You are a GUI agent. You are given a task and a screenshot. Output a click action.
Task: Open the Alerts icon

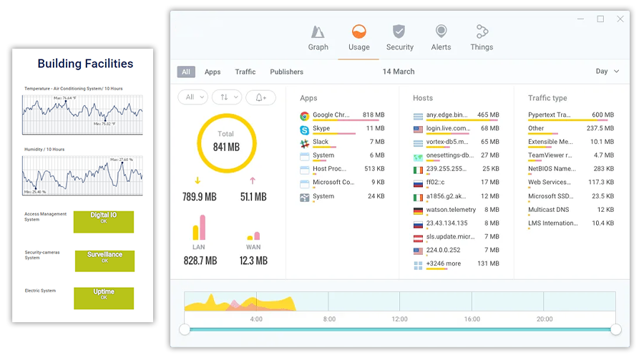coord(441,32)
